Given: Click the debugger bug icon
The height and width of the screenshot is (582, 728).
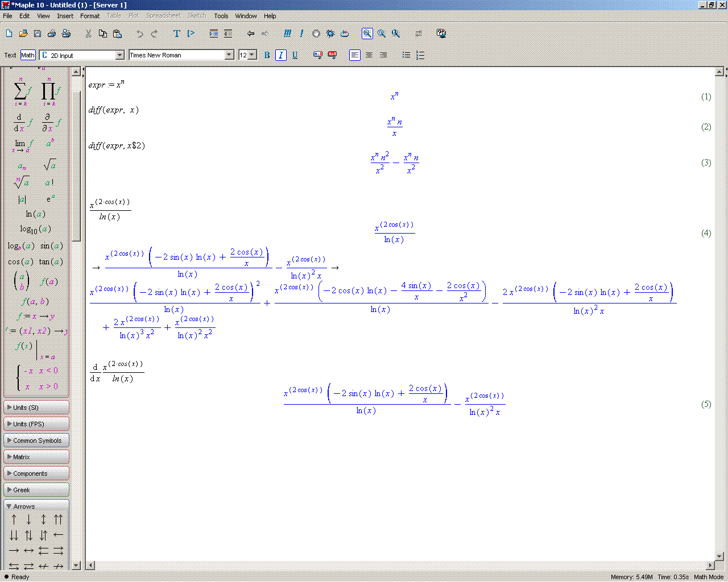Looking at the screenshot, I should [x=330, y=34].
